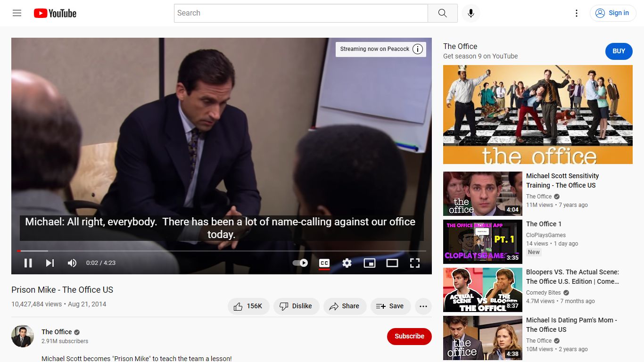The width and height of the screenshot is (644, 362).
Task: Click the 2.91M subscribers text
Action: pos(65,341)
